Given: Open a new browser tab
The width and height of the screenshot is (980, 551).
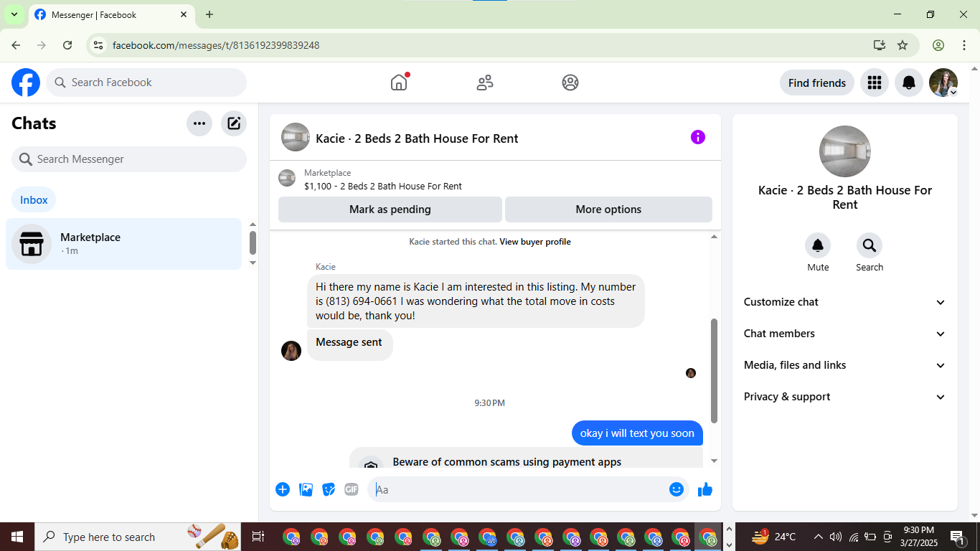Looking at the screenshot, I should click(209, 14).
